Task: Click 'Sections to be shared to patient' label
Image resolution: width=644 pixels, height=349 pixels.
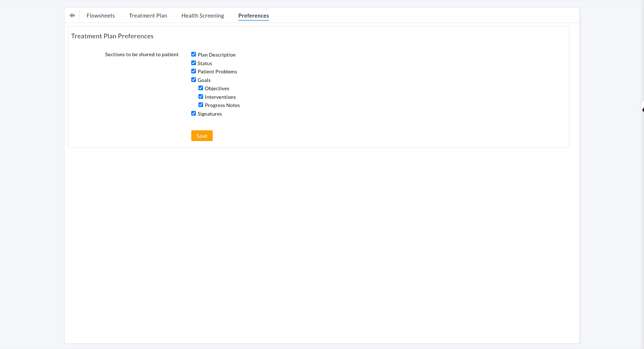Action: pyautogui.click(x=141, y=55)
